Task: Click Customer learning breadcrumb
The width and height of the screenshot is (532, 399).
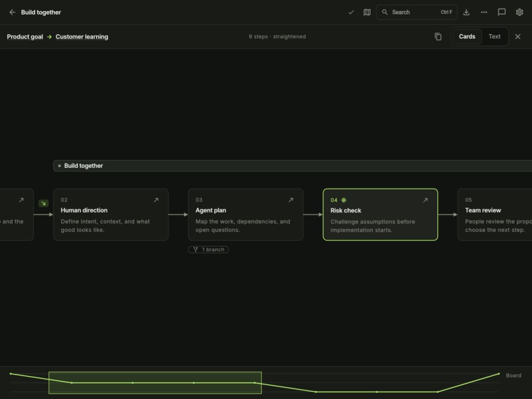Action: [81, 37]
